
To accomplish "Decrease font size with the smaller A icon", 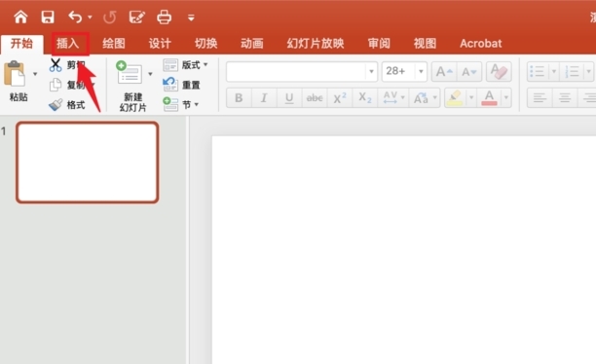I will click(469, 71).
